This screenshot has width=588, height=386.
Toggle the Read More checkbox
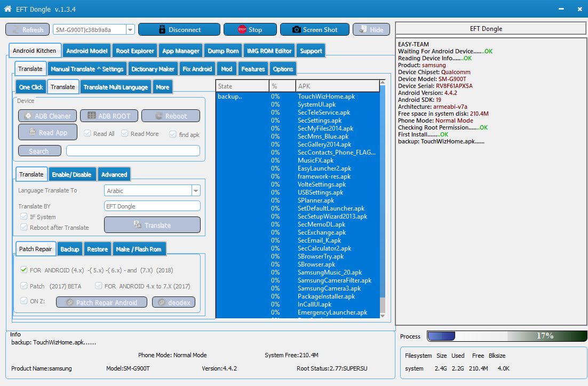click(124, 133)
